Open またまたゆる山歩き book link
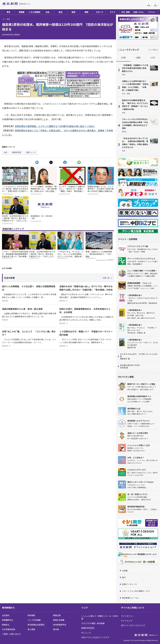The width and height of the screenshot is (160, 644). pos(138,356)
